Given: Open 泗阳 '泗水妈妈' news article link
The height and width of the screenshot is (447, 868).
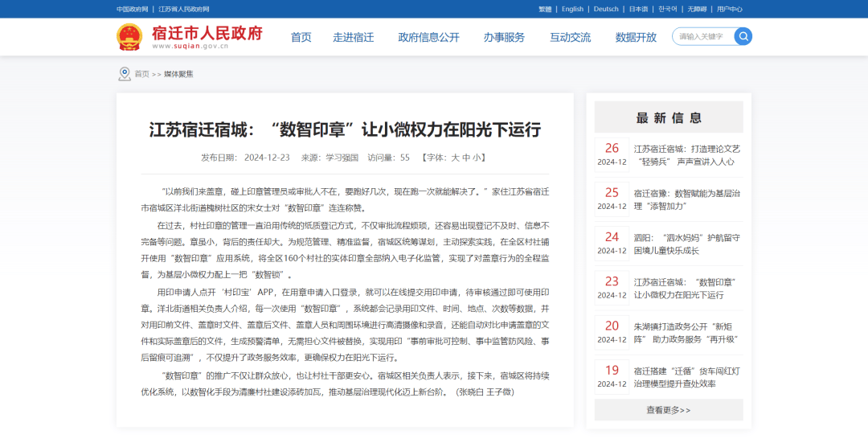Looking at the screenshot, I should [686, 244].
